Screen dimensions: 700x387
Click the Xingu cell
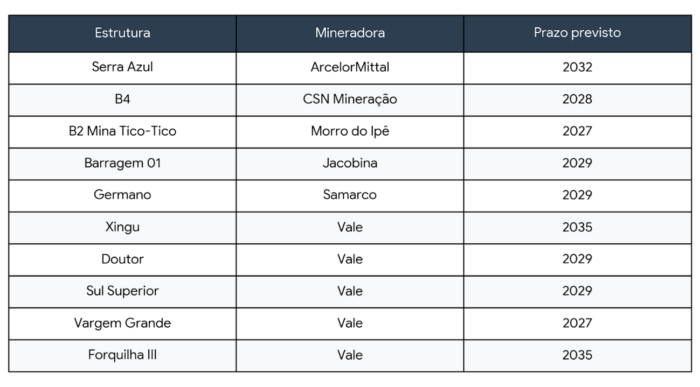tap(122, 228)
